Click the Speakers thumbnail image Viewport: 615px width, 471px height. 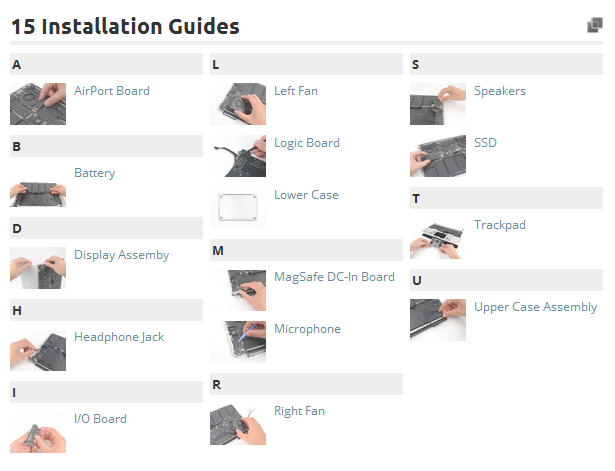coord(438,104)
